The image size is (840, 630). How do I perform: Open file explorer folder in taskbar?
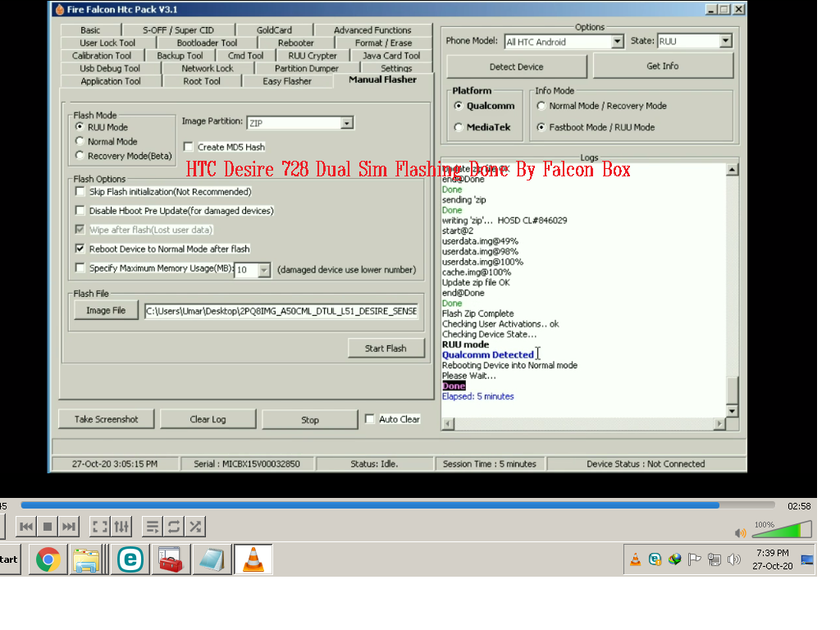(x=85, y=559)
